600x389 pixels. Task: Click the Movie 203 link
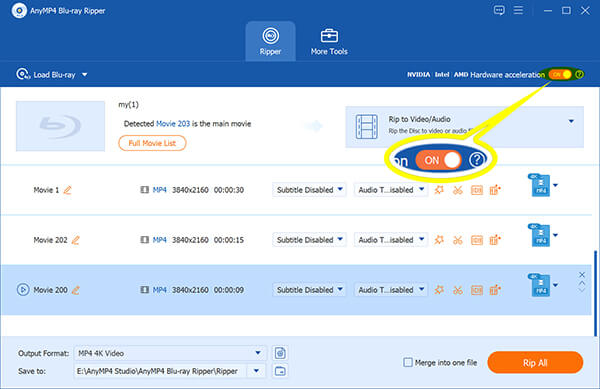[x=173, y=124]
